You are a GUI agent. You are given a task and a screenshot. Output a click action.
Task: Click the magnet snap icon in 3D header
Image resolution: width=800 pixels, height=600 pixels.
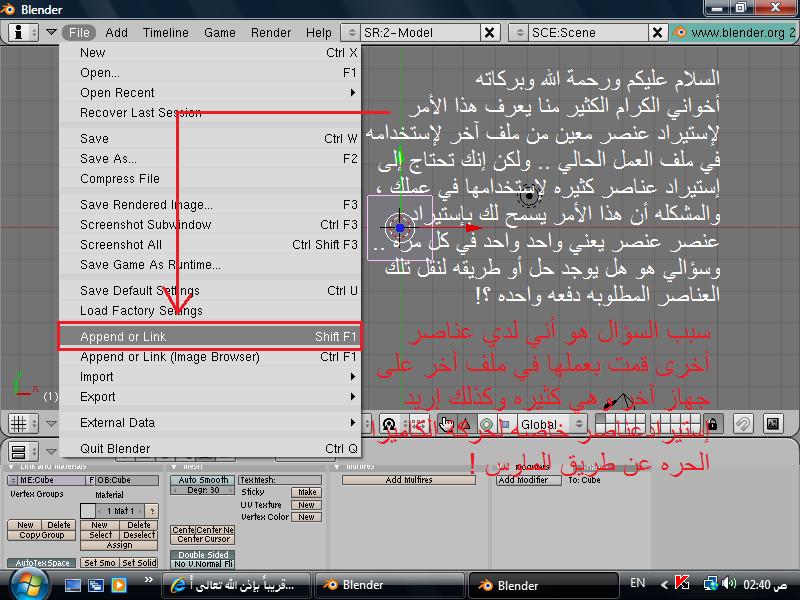pyautogui.click(x=743, y=424)
